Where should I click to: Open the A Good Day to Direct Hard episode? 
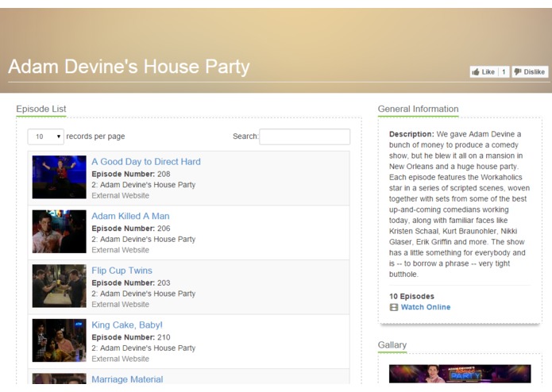[x=146, y=162]
